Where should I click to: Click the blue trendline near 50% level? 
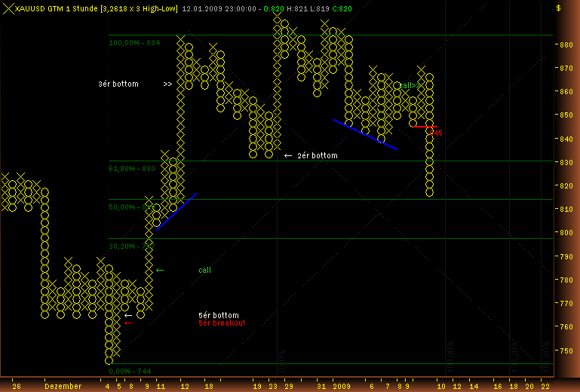pos(176,212)
